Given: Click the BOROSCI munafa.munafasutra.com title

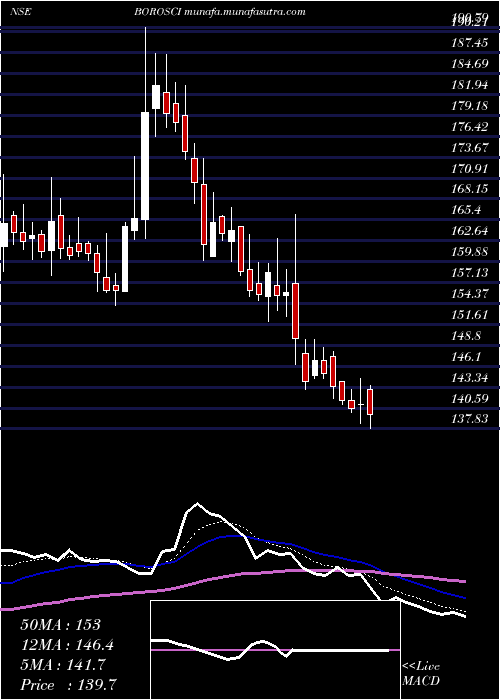Looking at the screenshot, I should point(220,12).
